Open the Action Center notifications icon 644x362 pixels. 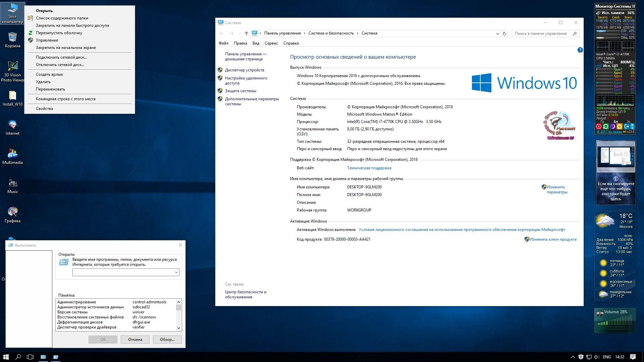(x=633, y=357)
